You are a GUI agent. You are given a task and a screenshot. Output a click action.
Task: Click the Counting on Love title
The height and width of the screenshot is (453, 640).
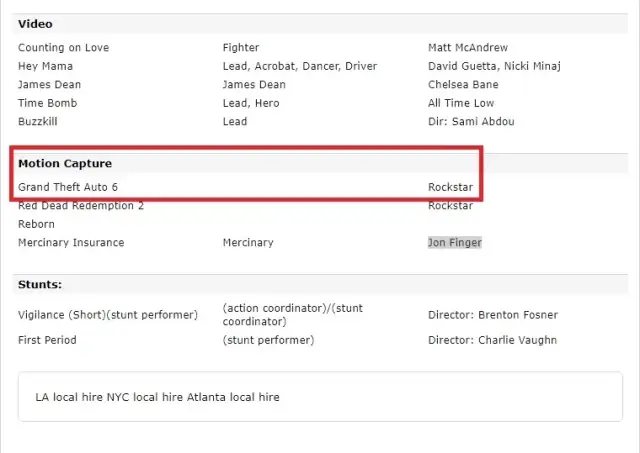[x=63, y=48]
